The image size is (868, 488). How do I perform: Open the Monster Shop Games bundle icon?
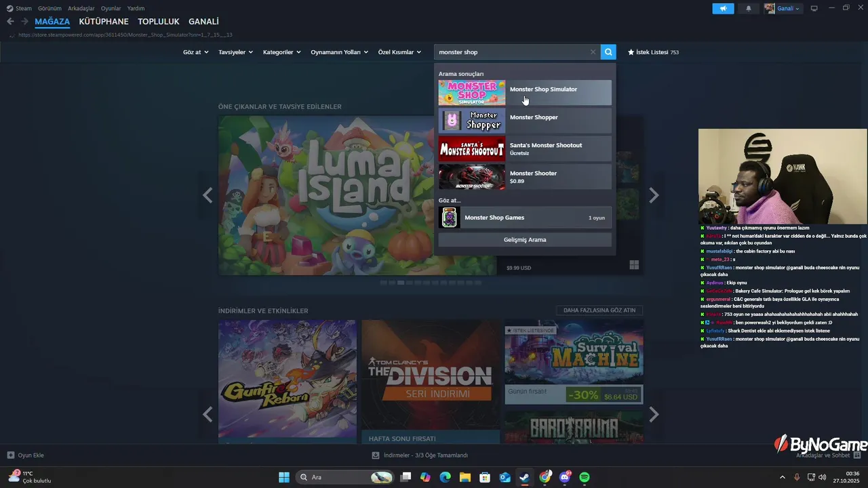pyautogui.click(x=450, y=218)
